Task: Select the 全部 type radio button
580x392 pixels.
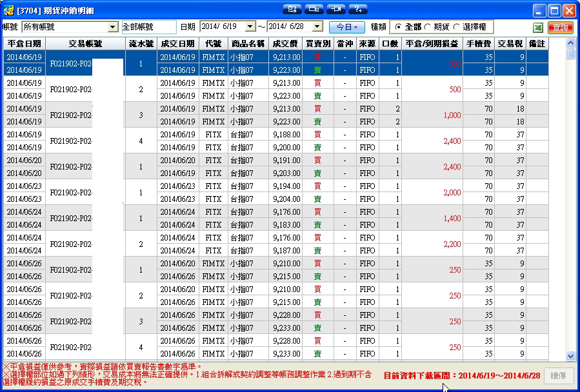Action: [398, 27]
